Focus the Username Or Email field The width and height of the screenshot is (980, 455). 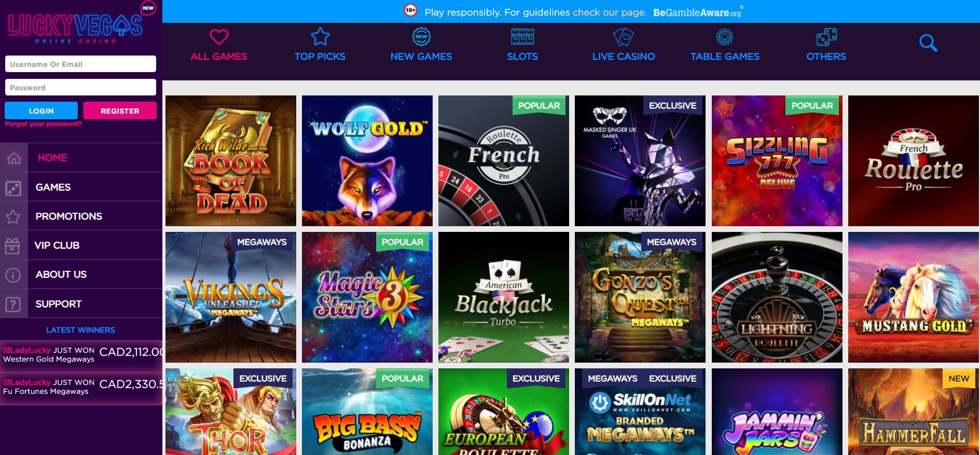click(80, 64)
